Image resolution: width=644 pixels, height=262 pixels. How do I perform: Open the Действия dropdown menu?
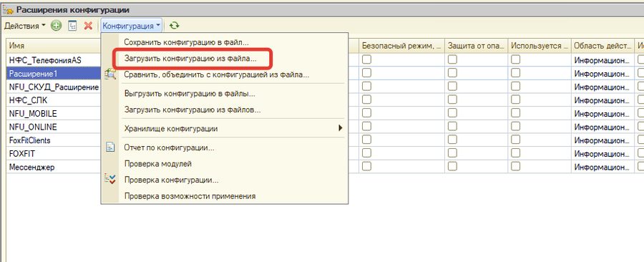25,26
